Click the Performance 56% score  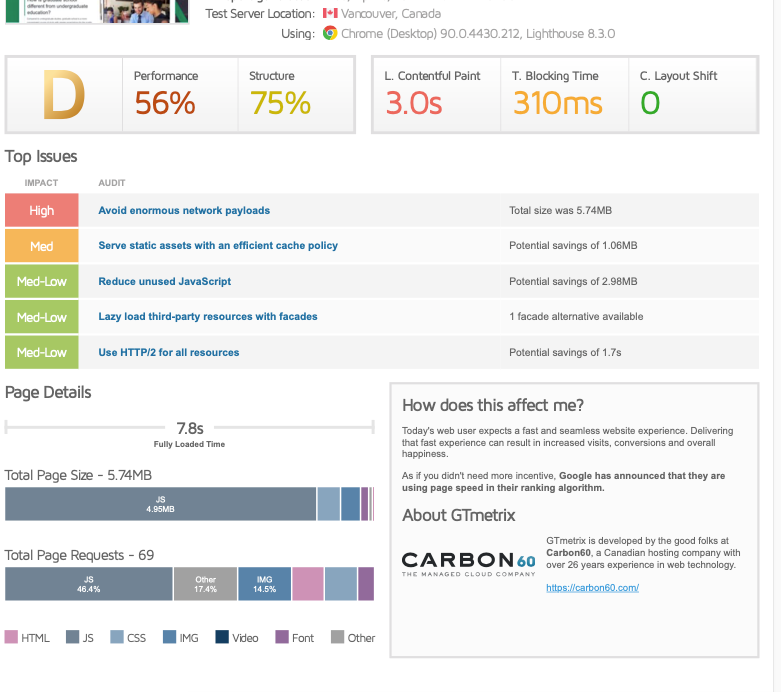point(164,103)
